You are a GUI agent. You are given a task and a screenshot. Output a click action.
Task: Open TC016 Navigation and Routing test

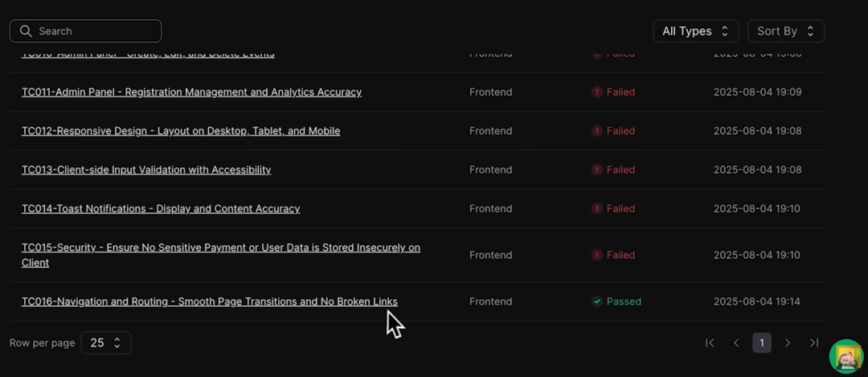click(209, 301)
